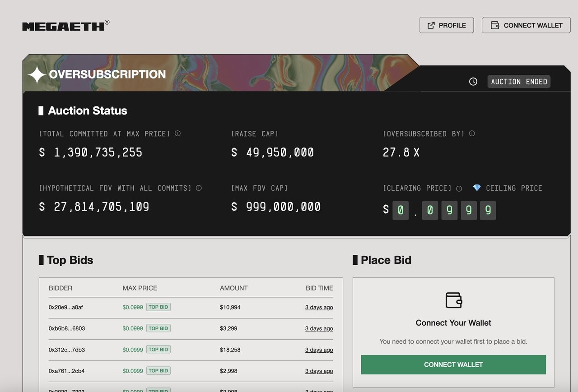The height and width of the screenshot is (392, 578).
Task: Click the clock icon near Auction Ended
Action: (x=473, y=82)
